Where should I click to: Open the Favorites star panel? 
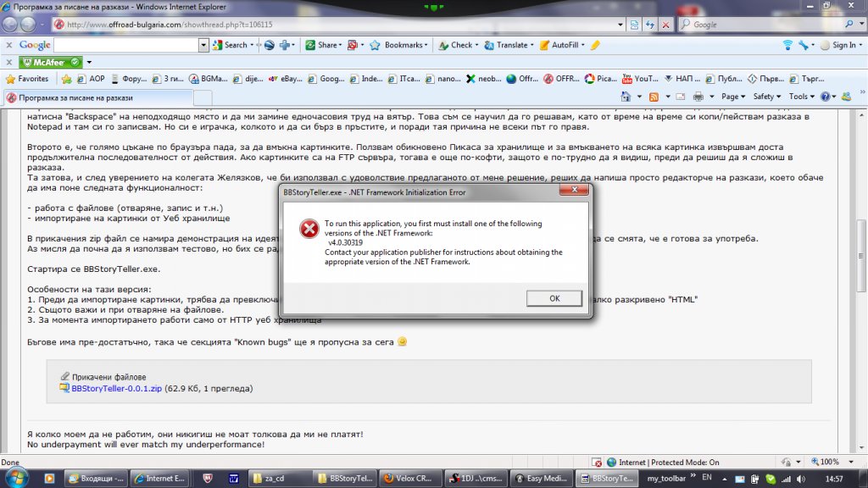point(27,79)
